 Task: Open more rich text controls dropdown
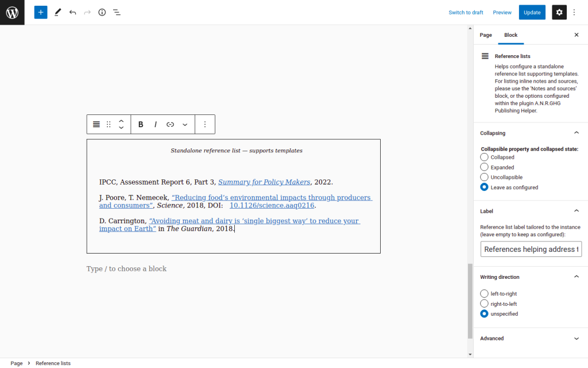[x=185, y=124]
